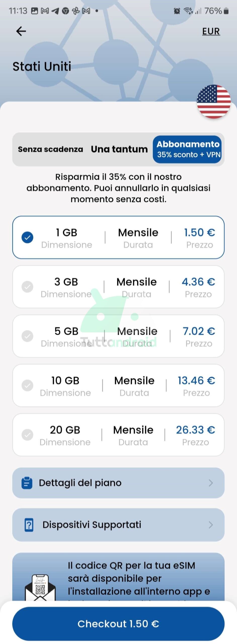
Task: Tap the back arrow icon
Action: click(x=21, y=31)
